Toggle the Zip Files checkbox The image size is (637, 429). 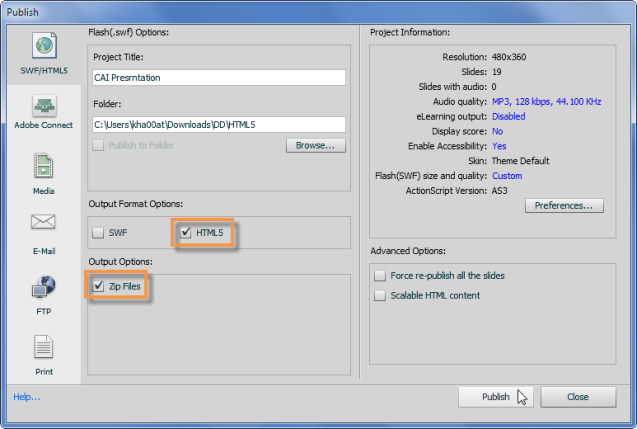[x=98, y=286]
